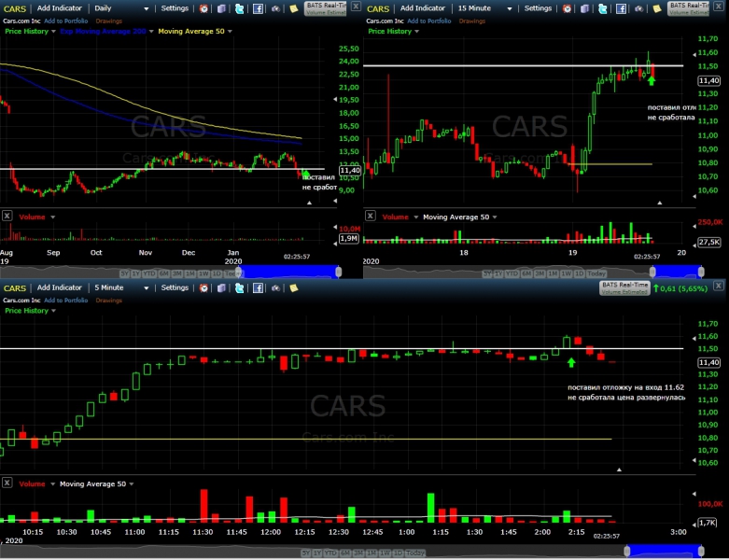Click CARS ticker symbol in 15 Minute chart
The height and width of the screenshot is (560, 729).
378,8
